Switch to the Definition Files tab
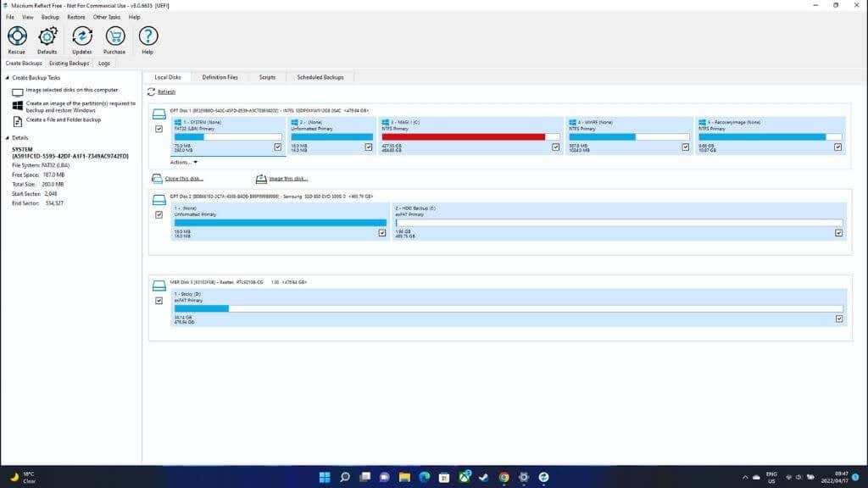Image resolution: width=868 pixels, height=488 pixels. (220, 77)
